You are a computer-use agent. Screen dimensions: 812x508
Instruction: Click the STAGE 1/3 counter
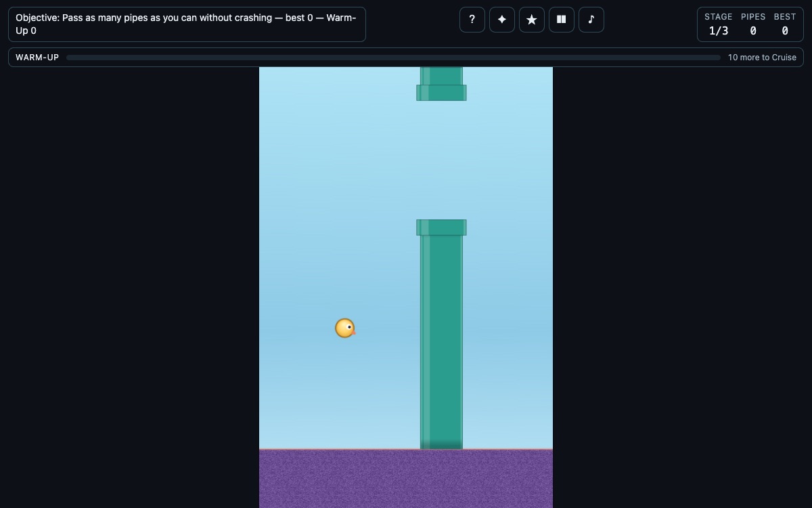(719, 24)
